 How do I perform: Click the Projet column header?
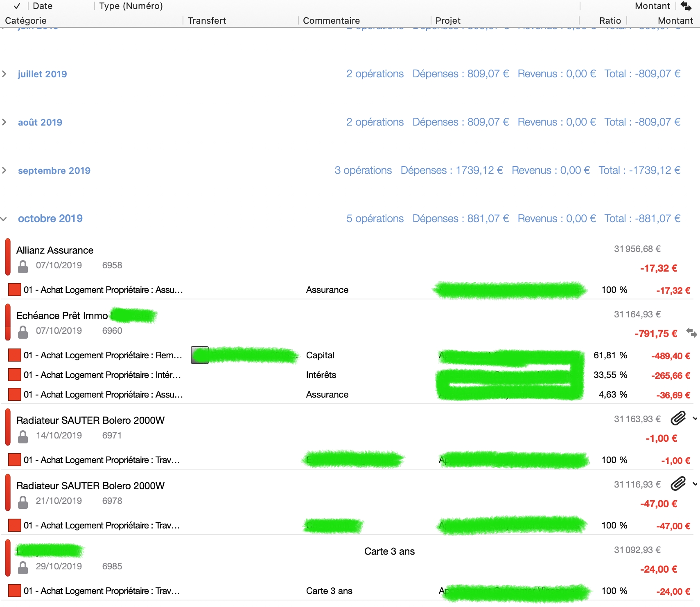448,20
